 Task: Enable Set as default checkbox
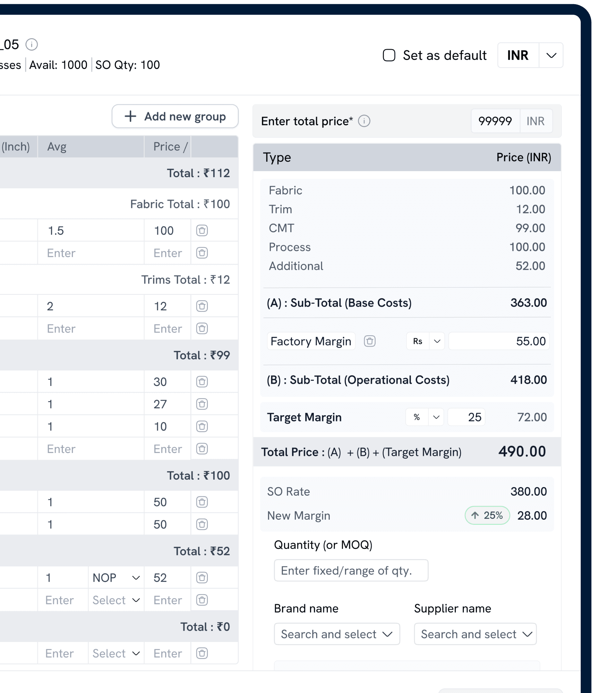click(389, 55)
